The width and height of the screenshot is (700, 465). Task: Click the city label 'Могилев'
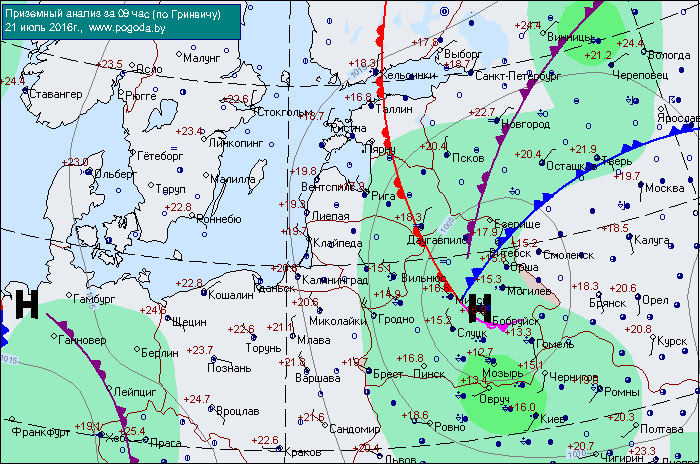tap(529, 291)
